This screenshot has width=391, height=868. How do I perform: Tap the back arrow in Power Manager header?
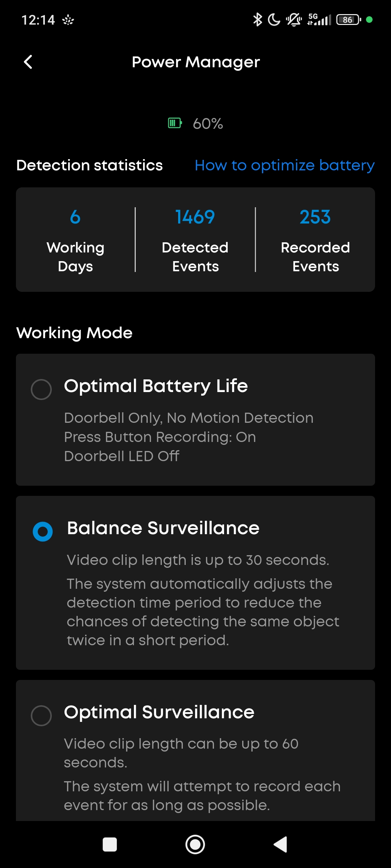[x=28, y=62]
